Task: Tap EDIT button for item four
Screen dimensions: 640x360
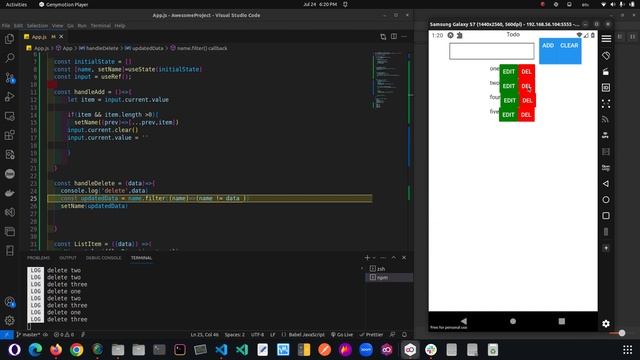Action: pos(509,100)
